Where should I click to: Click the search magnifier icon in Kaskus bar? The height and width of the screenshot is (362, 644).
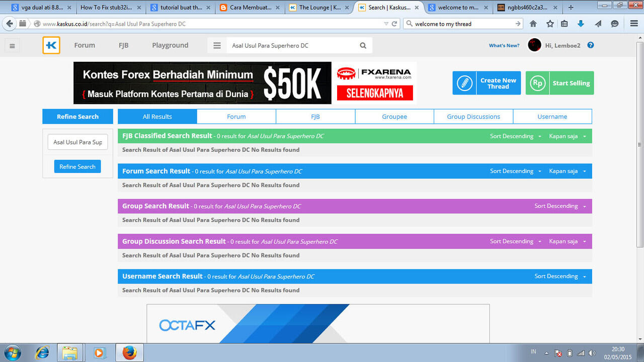click(363, 45)
